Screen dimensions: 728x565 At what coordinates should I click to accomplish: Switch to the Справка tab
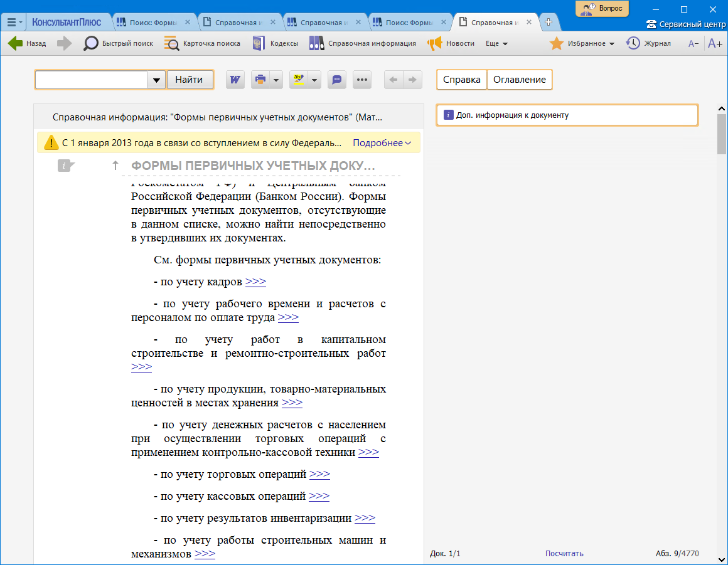[462, 80]
